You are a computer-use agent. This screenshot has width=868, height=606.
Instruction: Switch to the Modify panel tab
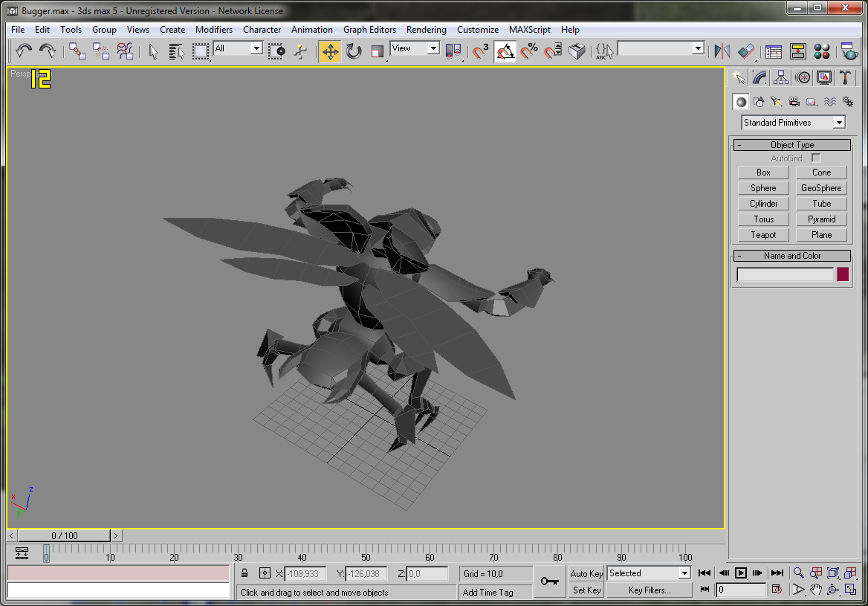point(759,77)
